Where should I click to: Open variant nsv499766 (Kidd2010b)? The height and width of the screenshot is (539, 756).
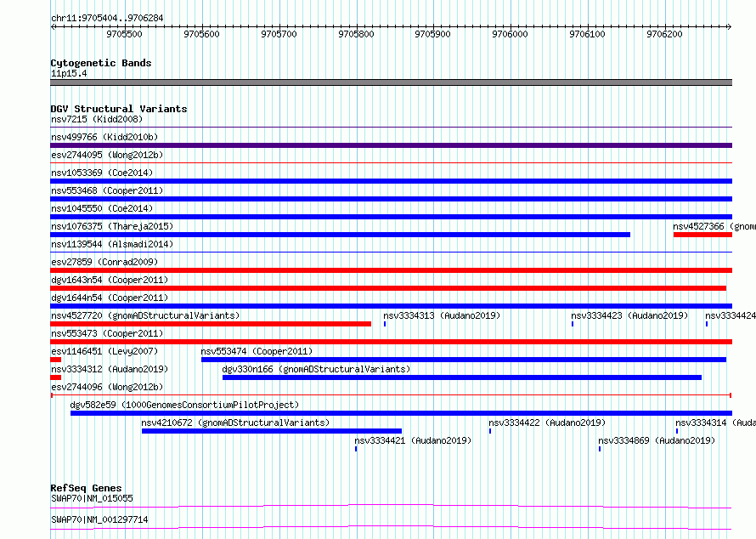click(x=104, y=137)
